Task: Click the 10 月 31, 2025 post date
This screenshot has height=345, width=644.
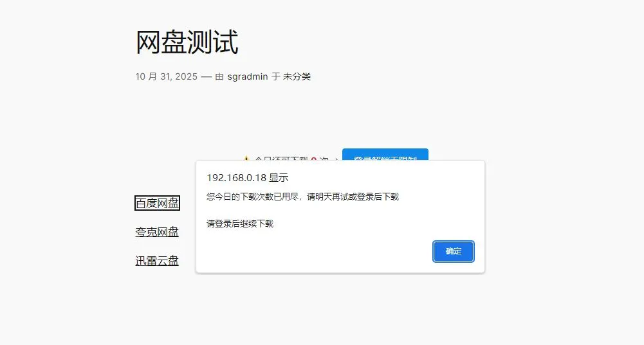Action: tap(167, 76)
